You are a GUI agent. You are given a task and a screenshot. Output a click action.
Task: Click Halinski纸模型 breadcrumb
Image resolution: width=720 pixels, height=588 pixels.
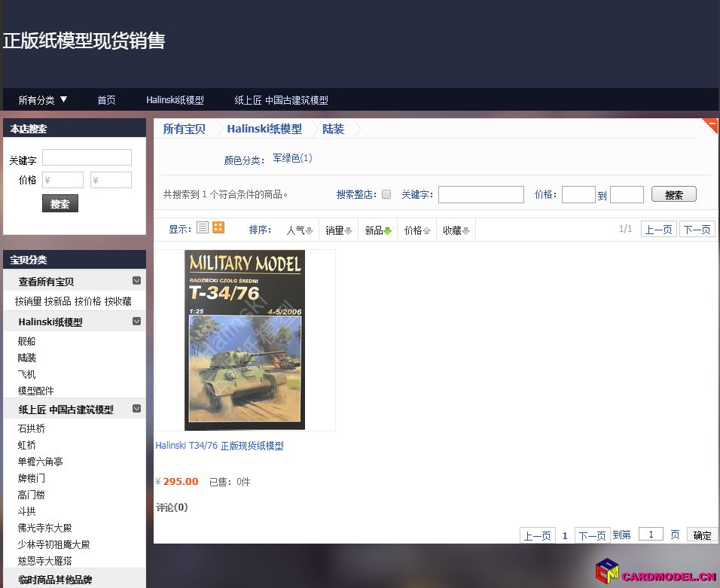[264, 129]
